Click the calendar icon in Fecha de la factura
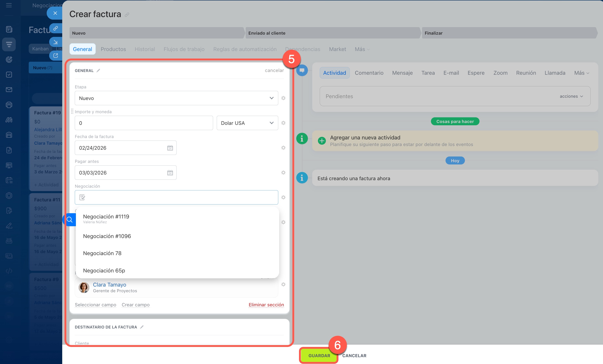The height and width of the screenshot is (364, 603). point(170,148)
